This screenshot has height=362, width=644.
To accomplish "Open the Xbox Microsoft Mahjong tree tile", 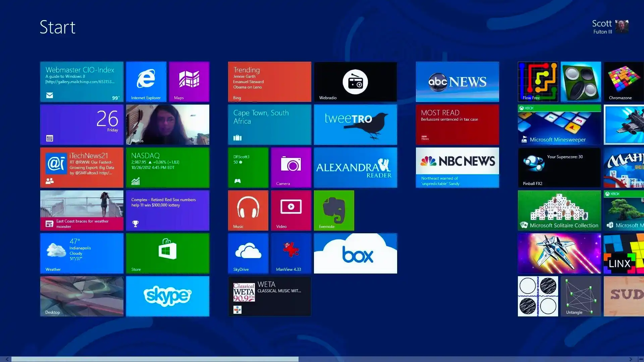I will point(624,210).
